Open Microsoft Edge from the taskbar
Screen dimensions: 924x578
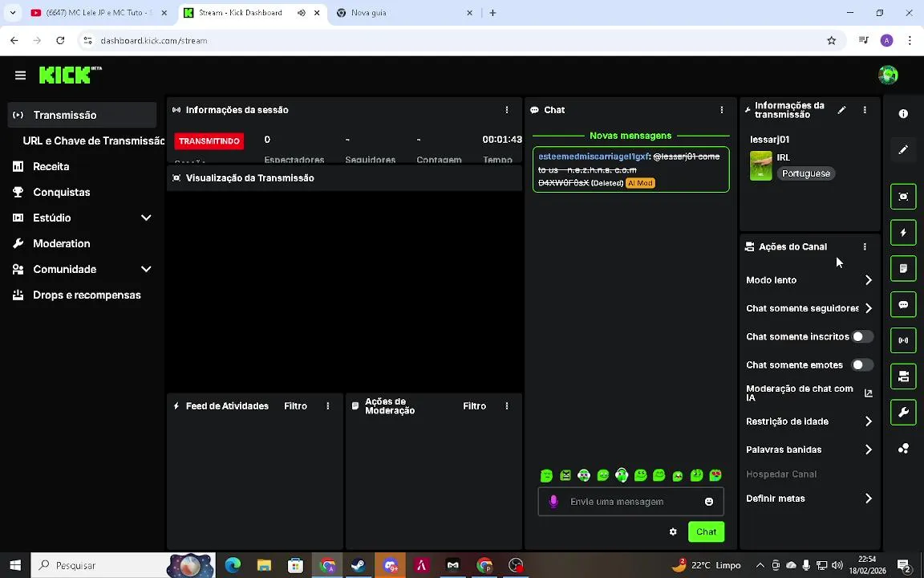coord(233,565)
